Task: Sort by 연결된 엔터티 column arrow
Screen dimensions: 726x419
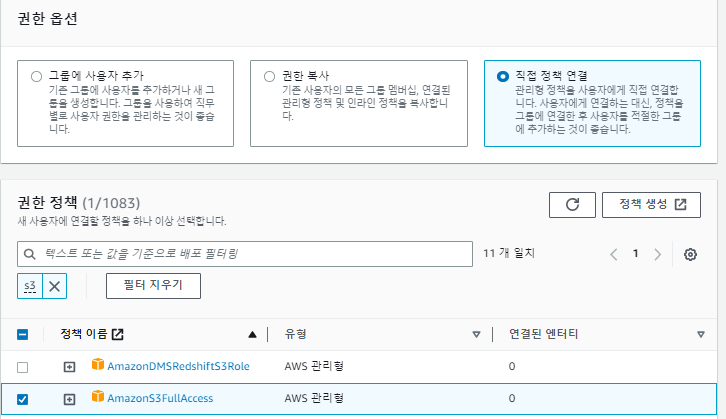Action: (x=701, y=334)
